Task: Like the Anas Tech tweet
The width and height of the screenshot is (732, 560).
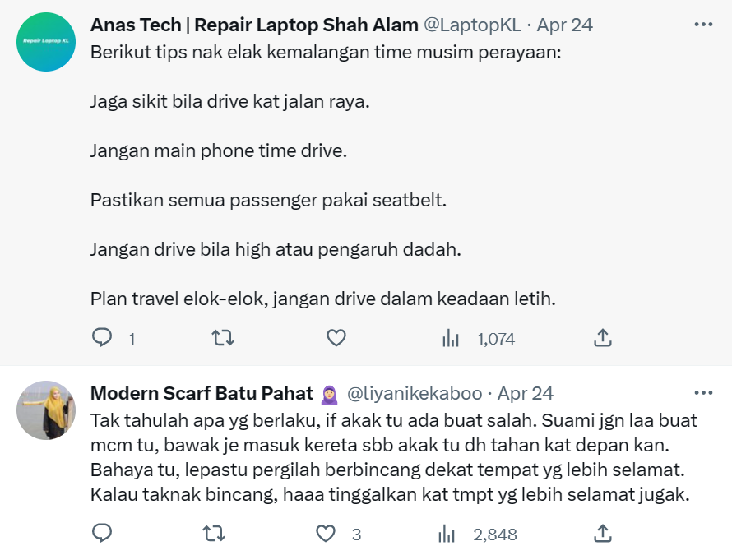Action: coord(336,338)
